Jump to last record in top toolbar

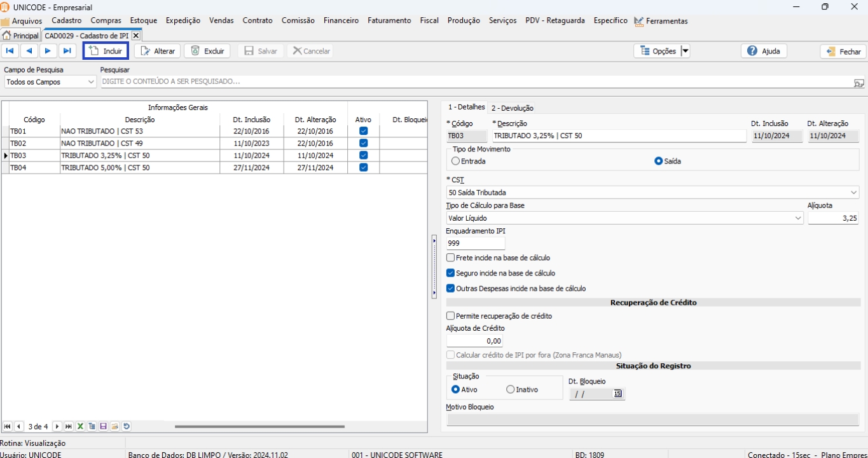(x=67, y=51)
